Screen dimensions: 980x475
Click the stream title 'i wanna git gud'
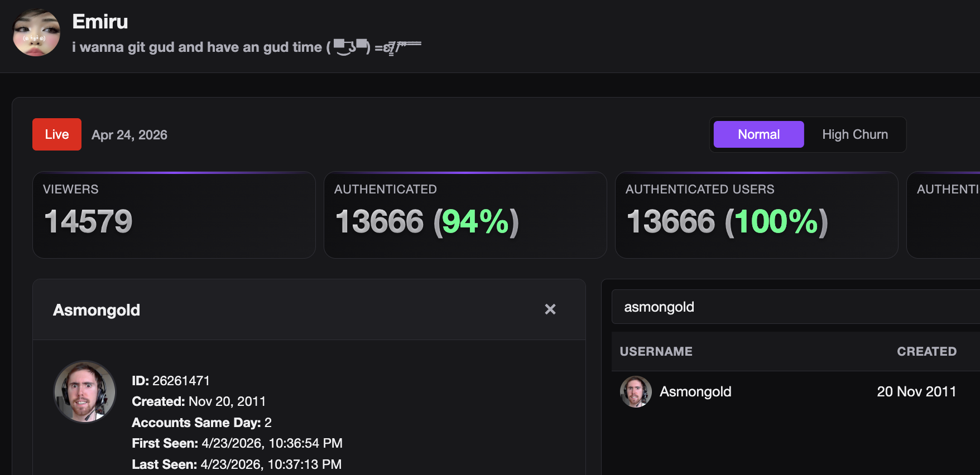(246, 47)
